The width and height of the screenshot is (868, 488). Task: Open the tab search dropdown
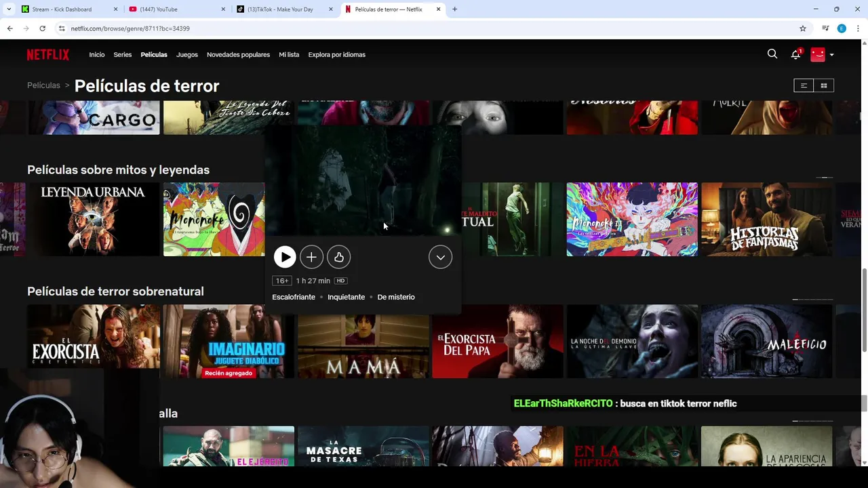pos(8,9)
